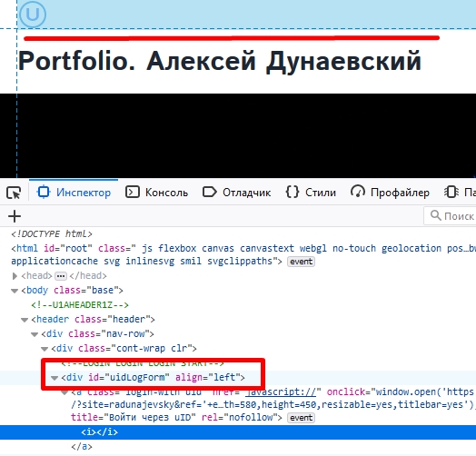The width and height of the screenshot is (476, 456).
Task: Click the head ellipsis badge
Action: coord(61,276)
